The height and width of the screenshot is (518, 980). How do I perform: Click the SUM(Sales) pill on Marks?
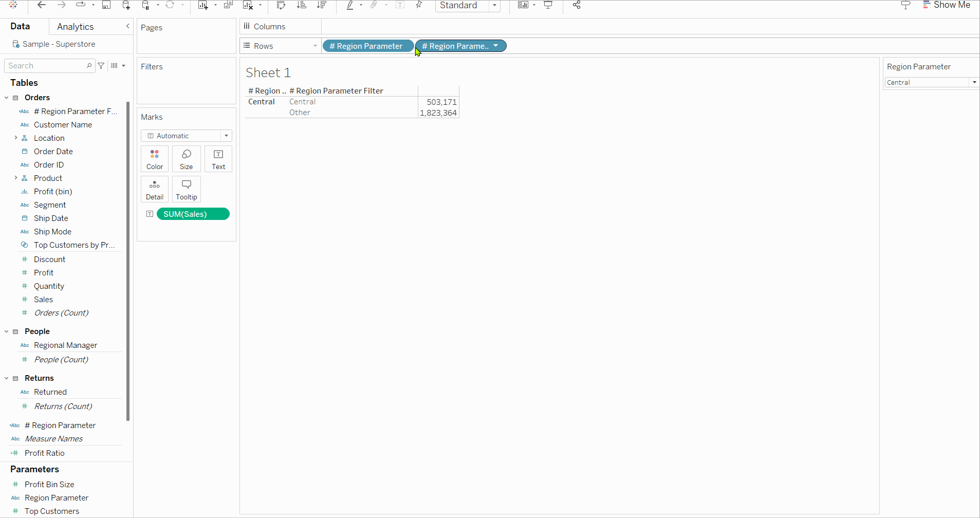(193, 214)
